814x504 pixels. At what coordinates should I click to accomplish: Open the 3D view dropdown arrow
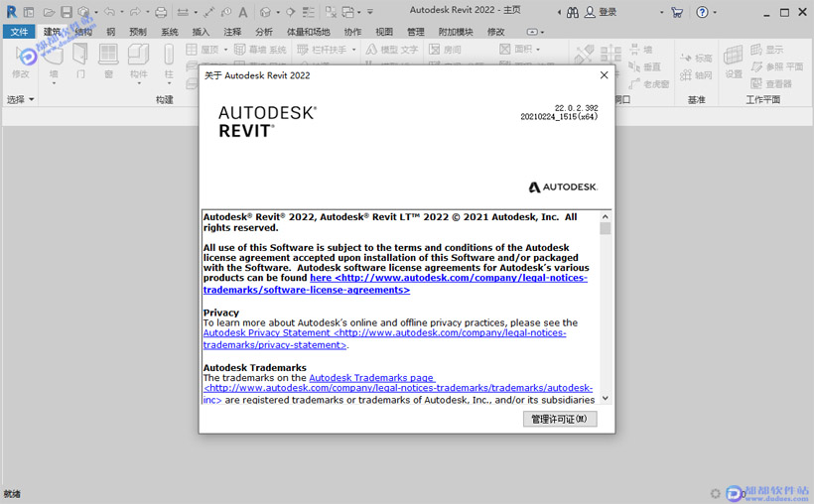[278, 12]
